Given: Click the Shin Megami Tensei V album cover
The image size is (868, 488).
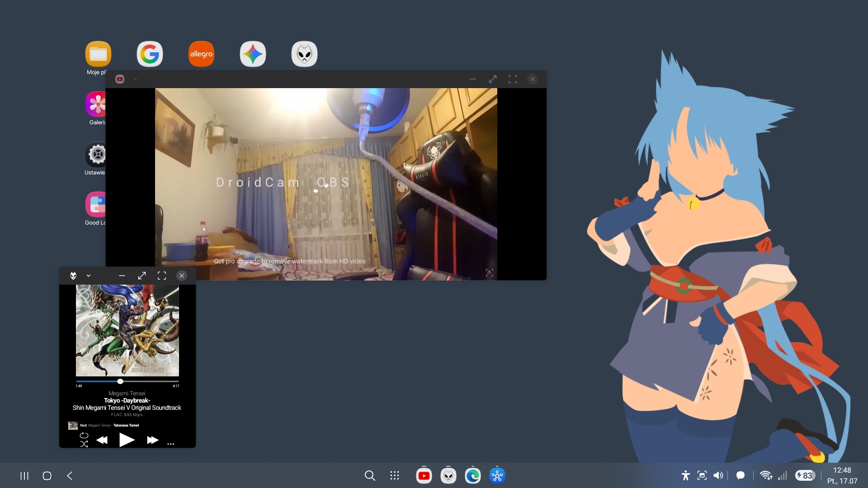Looking at the screenshot, I should (x=127, y=330).
